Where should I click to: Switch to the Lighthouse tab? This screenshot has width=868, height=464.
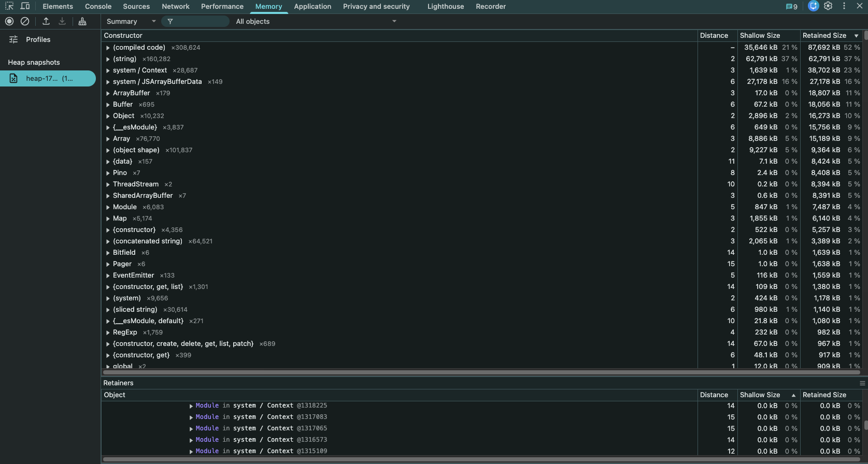446,6
